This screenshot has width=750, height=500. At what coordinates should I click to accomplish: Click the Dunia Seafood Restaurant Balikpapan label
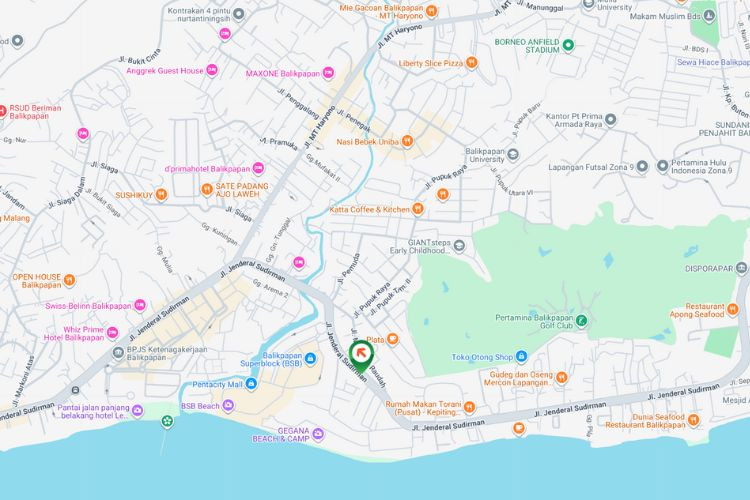tap(645, 421)
